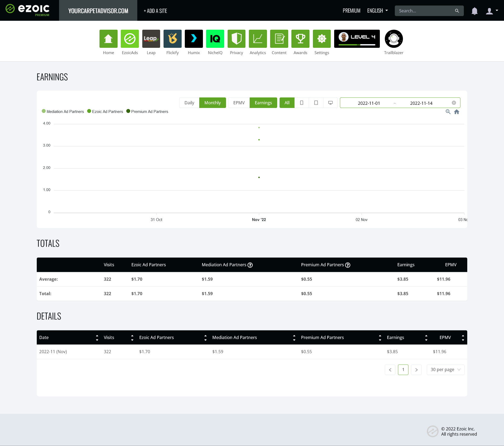Show EPMV metric in chart
The image size is (504, 446).
(239, 103)
